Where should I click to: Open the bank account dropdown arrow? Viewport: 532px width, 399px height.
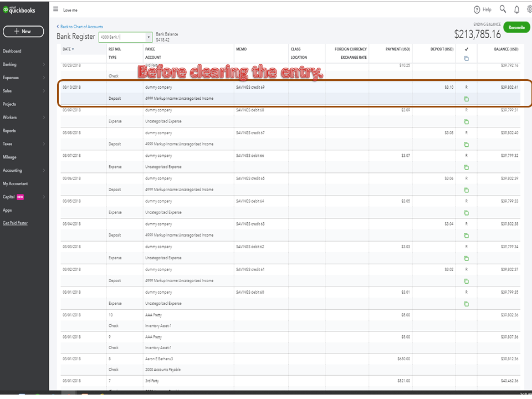point(149,37)
